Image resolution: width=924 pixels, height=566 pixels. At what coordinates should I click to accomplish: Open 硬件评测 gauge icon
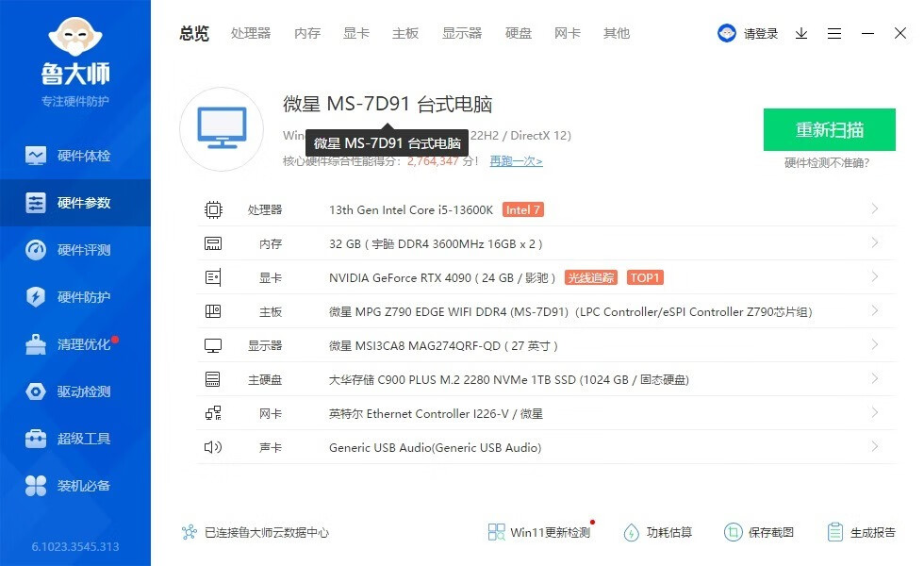tap(36, 250)
